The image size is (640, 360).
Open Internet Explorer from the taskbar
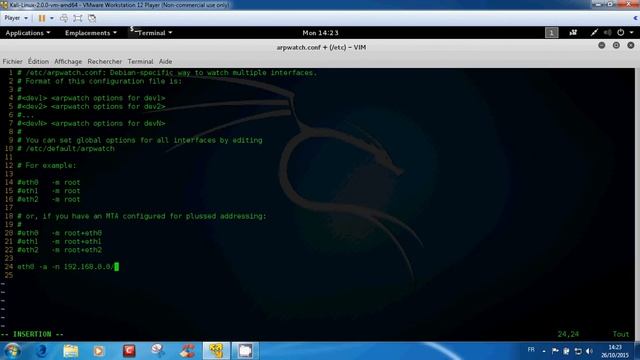point(42,351)
